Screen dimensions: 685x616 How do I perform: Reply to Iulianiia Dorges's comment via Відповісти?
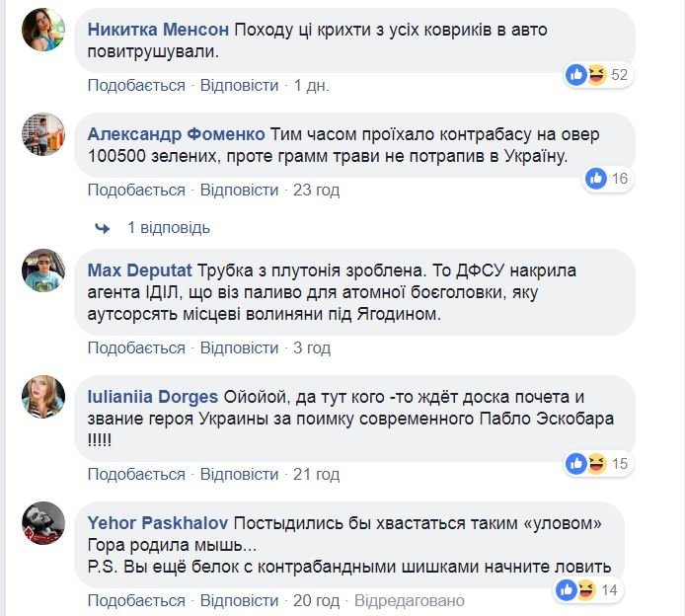pyautogui.click(x=239, y=475)
